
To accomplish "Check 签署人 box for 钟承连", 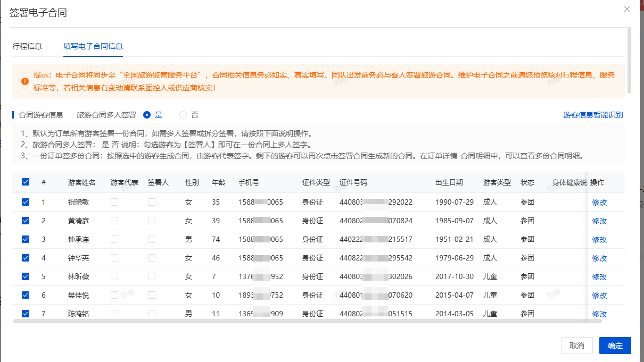I will [x=152, y=239].
